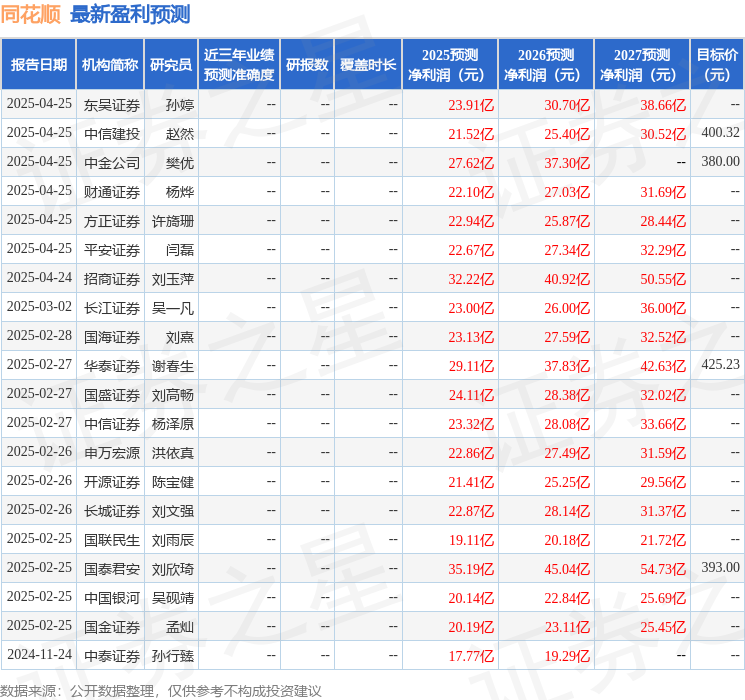Viewport: 745px width, 700px height.
Task: Click target price 393.00
Action: [720, 567]
